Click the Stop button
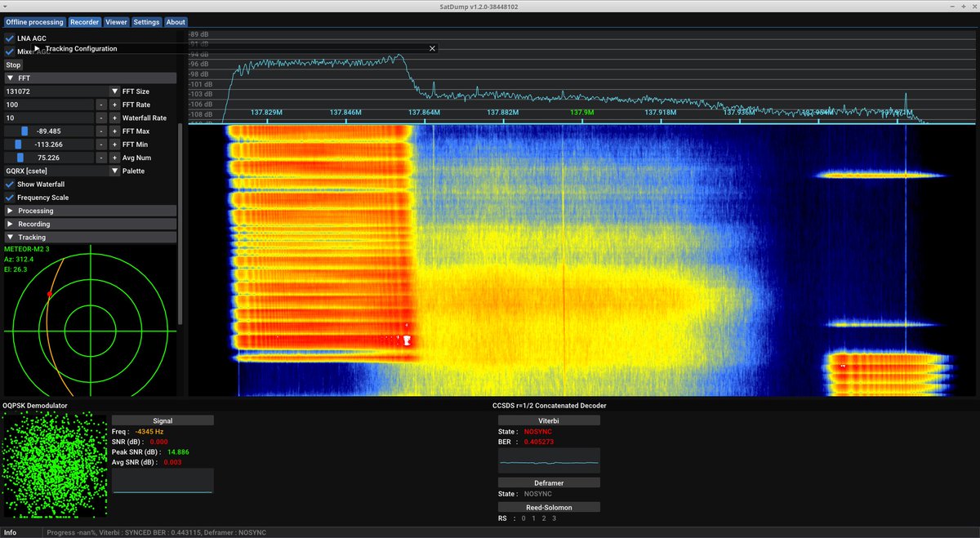The height and width of the screenshot is (538, 980). tap(13, 64)
